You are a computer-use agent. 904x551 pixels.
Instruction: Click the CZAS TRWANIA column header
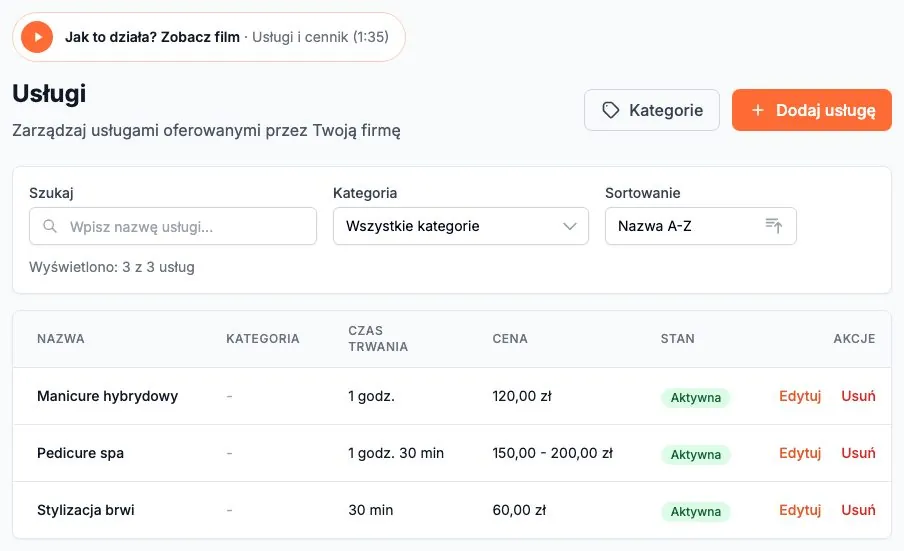pyautogui.click(x=378, y=338)
